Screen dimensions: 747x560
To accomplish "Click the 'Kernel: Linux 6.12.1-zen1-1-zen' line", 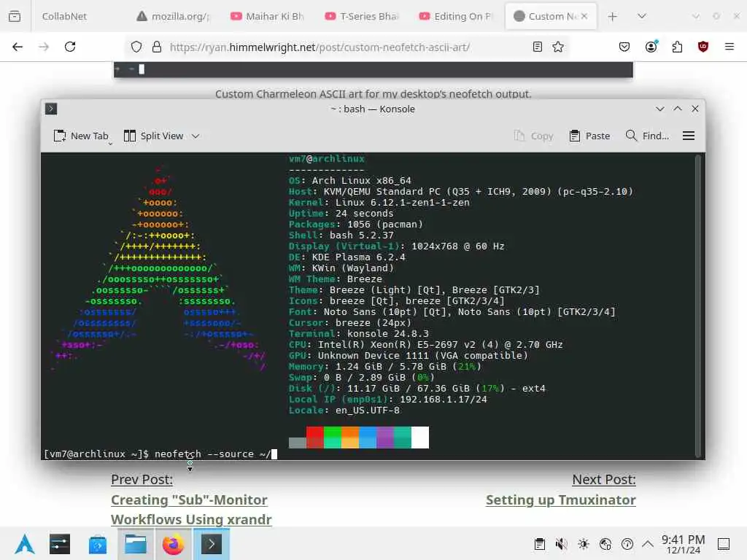I will 379,203.
